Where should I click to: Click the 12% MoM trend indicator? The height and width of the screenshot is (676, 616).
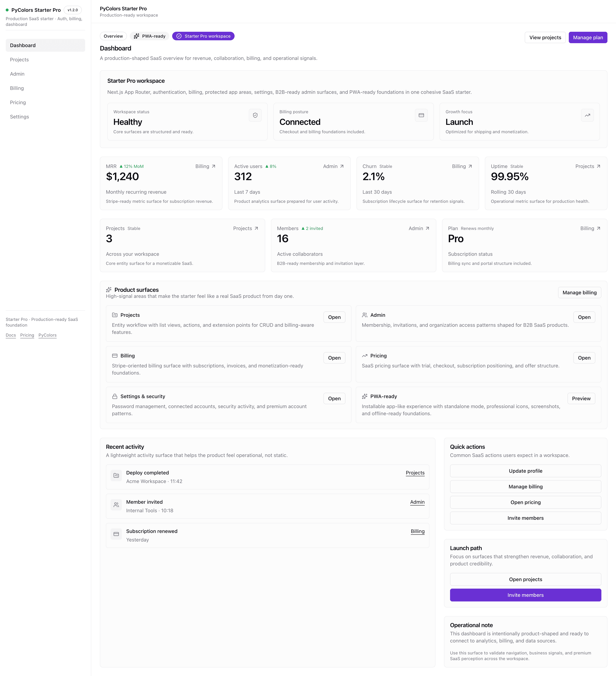point(131,166)
